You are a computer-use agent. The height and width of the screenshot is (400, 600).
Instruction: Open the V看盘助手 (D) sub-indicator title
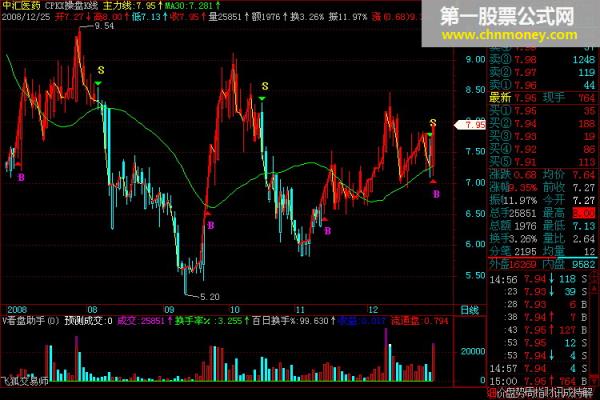(31, 321)
